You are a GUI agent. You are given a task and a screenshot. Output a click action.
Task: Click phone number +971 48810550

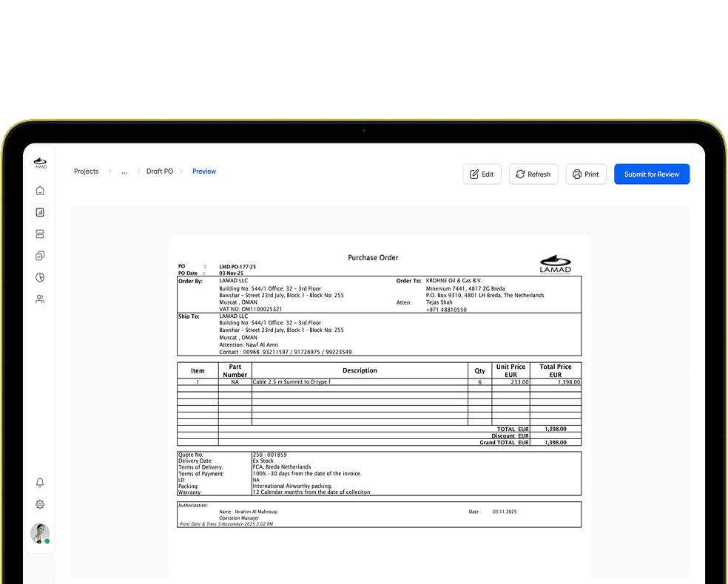click(446, 310)
